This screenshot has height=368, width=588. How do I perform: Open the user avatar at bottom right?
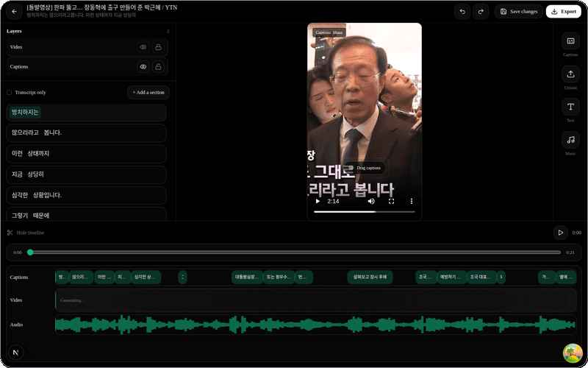pyautogui.click(x=573, y=353)
